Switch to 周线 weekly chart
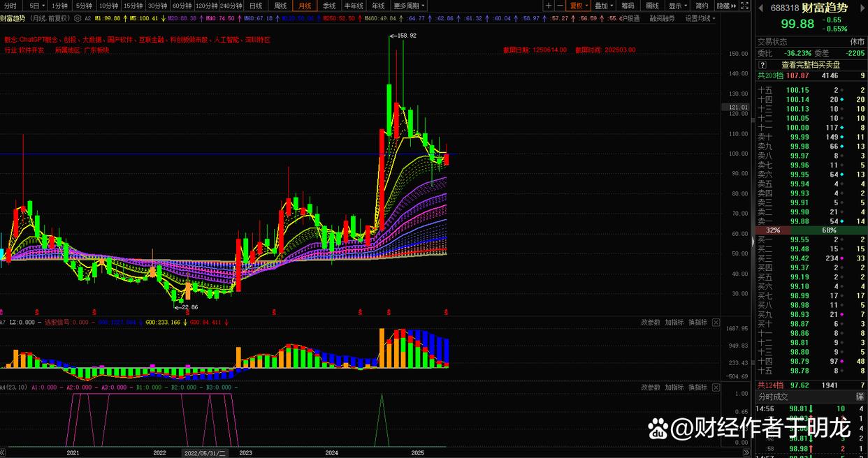868x458 pixels. point(280,6)
